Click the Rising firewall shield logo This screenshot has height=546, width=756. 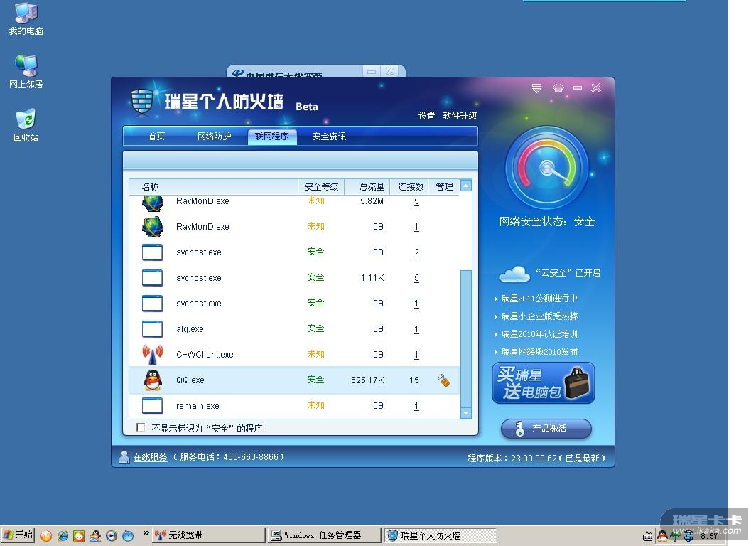pyautogui.click(x=142, y=101)
